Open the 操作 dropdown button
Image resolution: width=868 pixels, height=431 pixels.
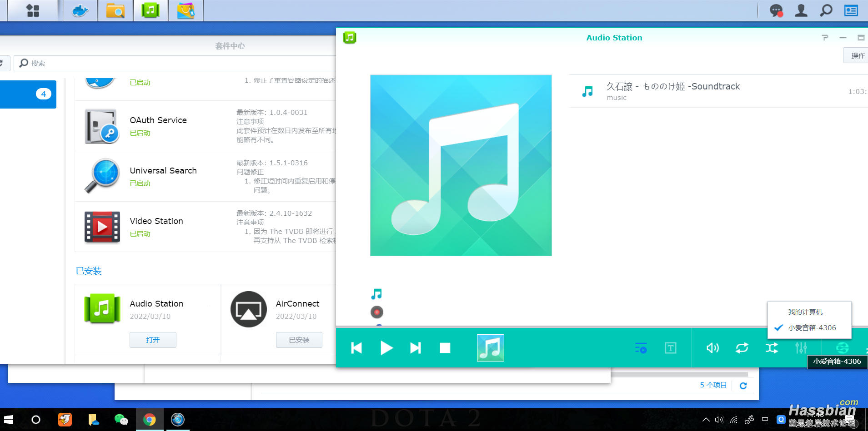coord(857,55)
